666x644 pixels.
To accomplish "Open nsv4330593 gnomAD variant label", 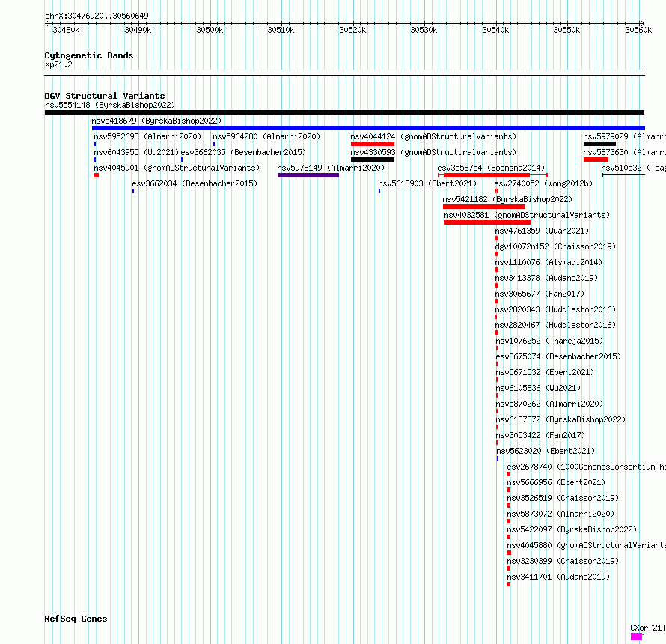I will (433, 152).
